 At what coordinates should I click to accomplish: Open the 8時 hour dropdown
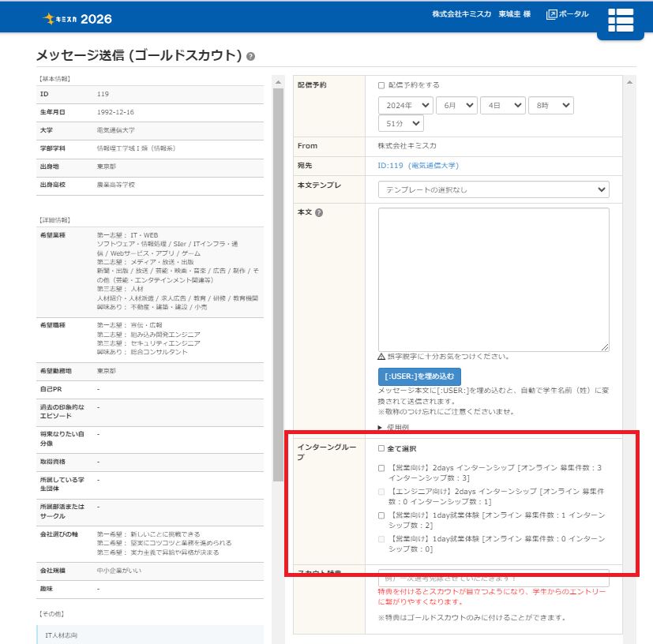551,105
